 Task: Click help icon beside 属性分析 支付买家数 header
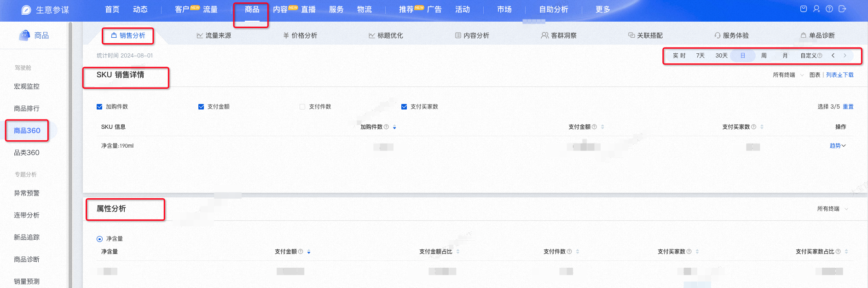[x=689, y=252]
